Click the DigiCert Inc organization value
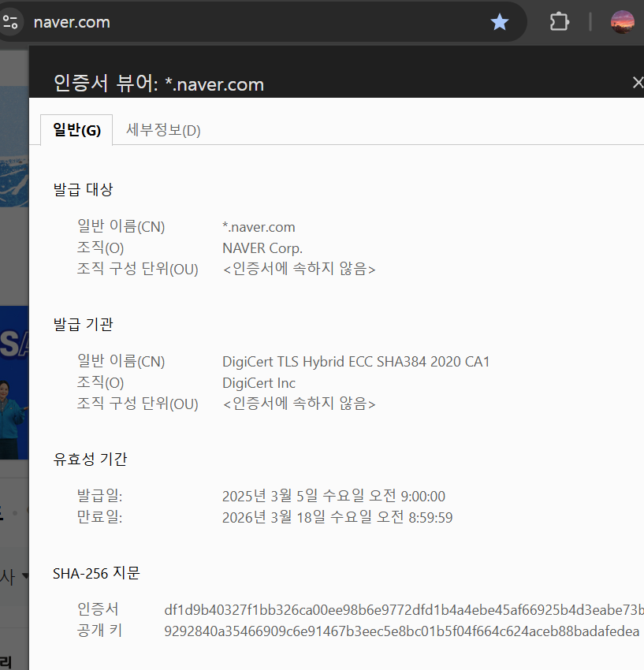The height and width of the screenshot is (670, 644). coord(259,383)
